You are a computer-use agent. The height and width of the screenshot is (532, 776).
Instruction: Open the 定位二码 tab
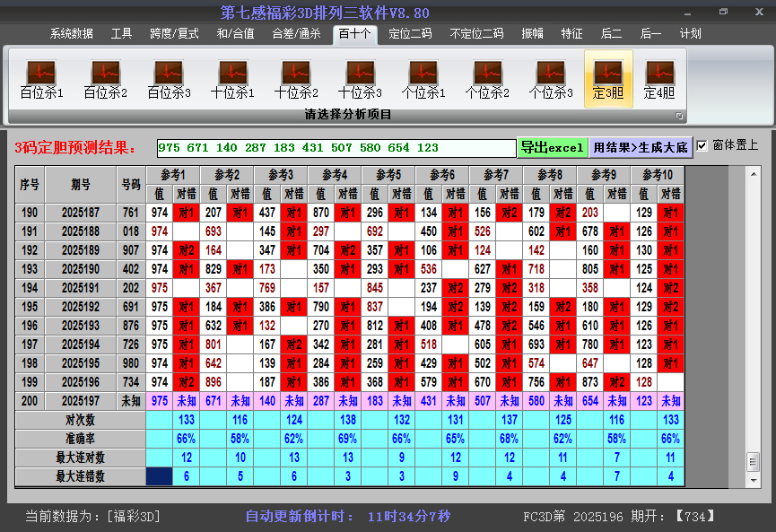pos(410,33)
